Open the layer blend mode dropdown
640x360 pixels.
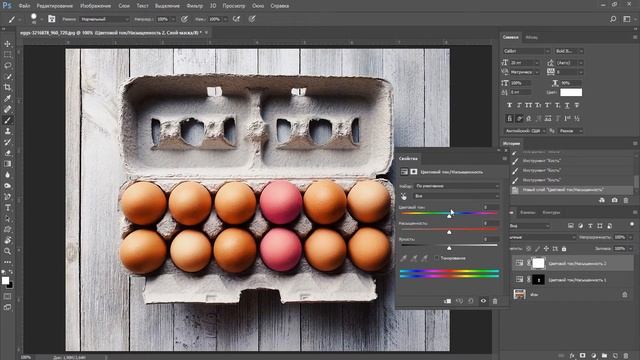pyautogui.click(x=542, y=237)
